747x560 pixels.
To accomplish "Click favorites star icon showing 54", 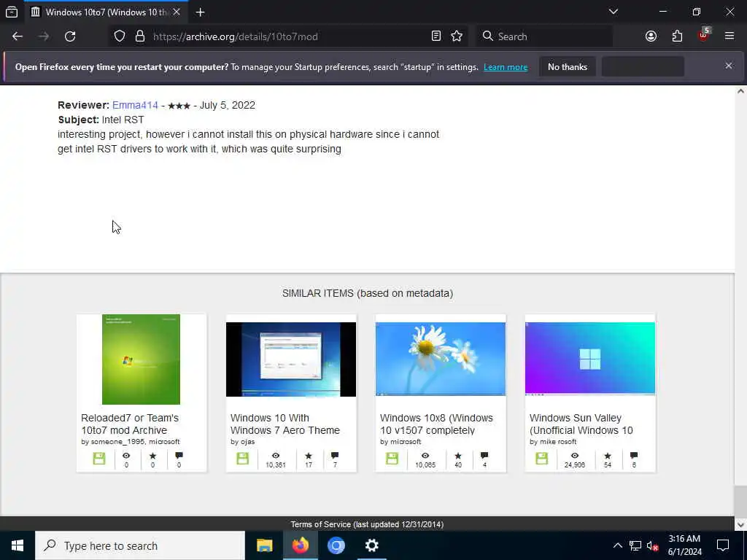I will click(608, 456).
